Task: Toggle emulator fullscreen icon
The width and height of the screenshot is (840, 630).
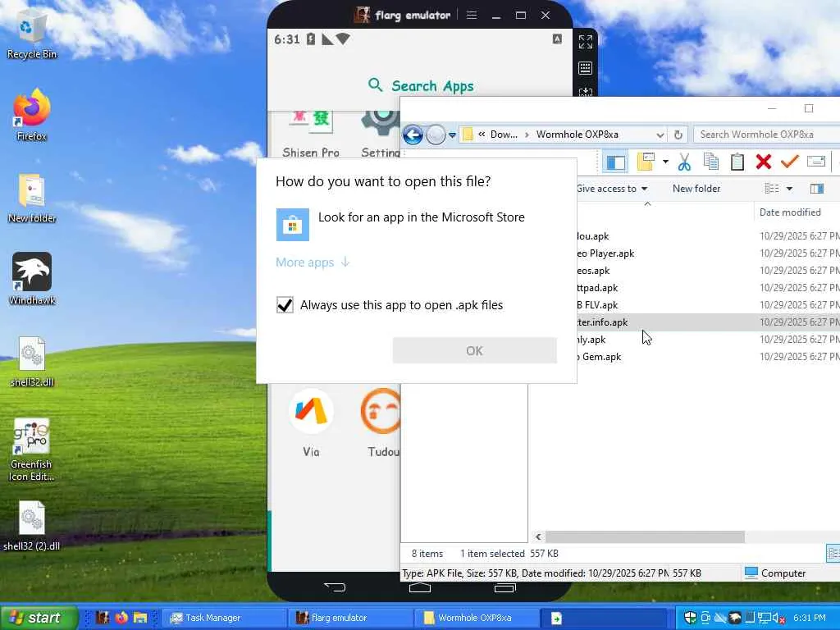Action: [586, 42]
